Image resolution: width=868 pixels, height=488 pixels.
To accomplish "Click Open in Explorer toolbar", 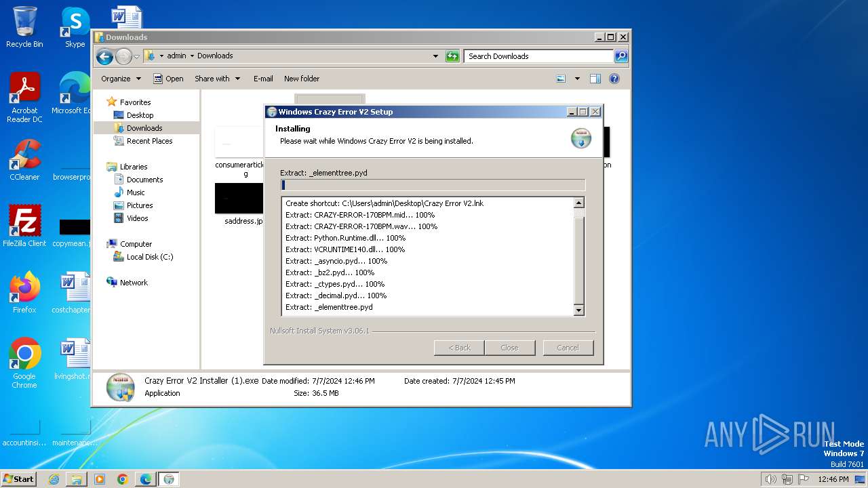I will tap(168, 79).
